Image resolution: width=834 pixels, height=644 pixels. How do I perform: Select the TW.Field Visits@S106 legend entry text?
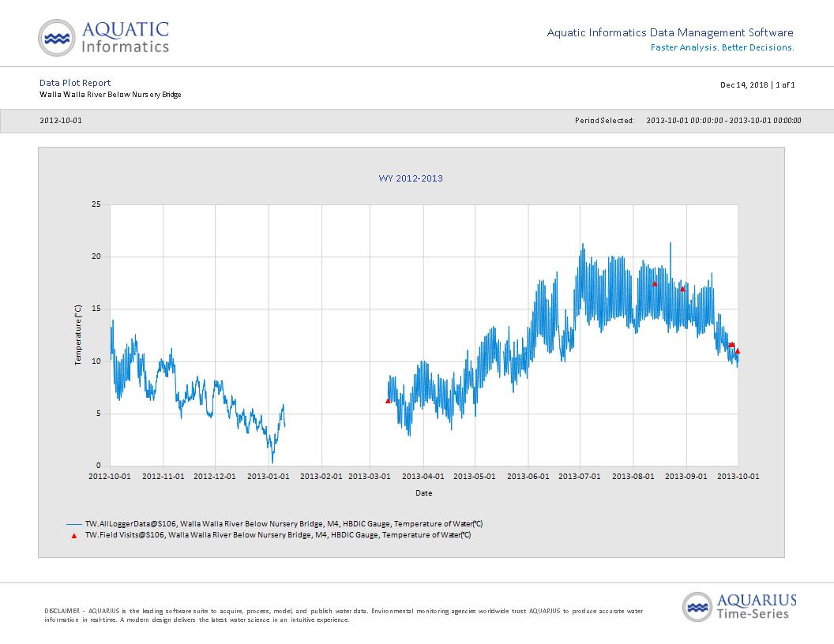278,535
